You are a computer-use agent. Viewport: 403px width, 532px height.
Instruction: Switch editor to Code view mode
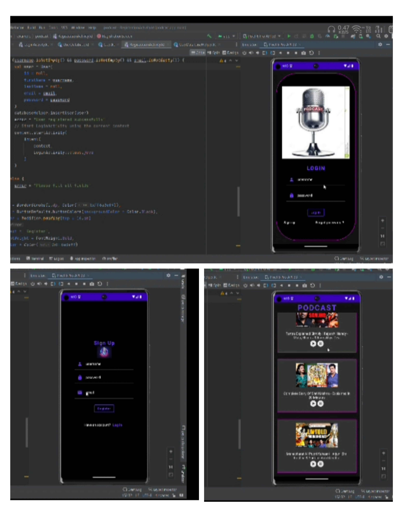click(198, 53)
